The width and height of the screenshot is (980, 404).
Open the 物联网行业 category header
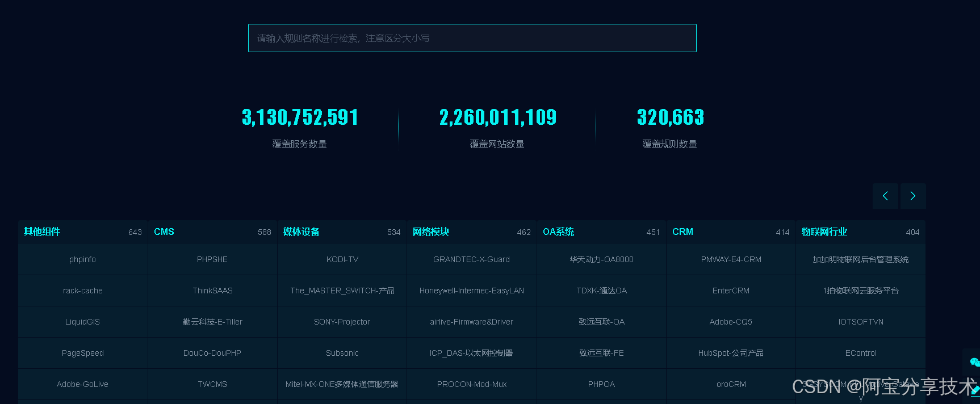861,232
